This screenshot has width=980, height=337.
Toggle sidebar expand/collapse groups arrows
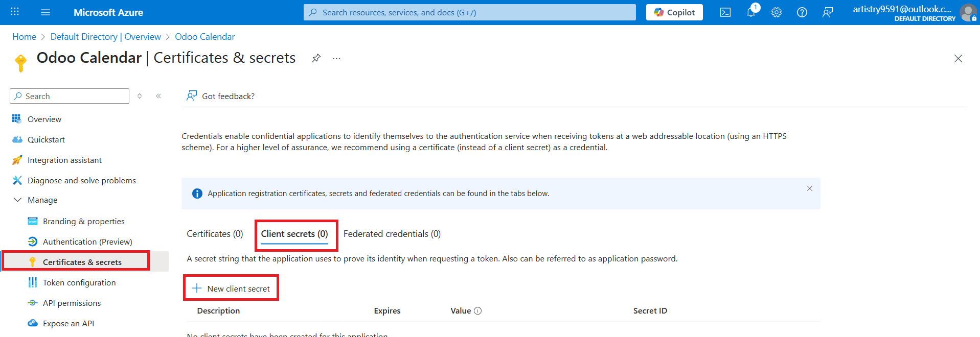(140, 96)
